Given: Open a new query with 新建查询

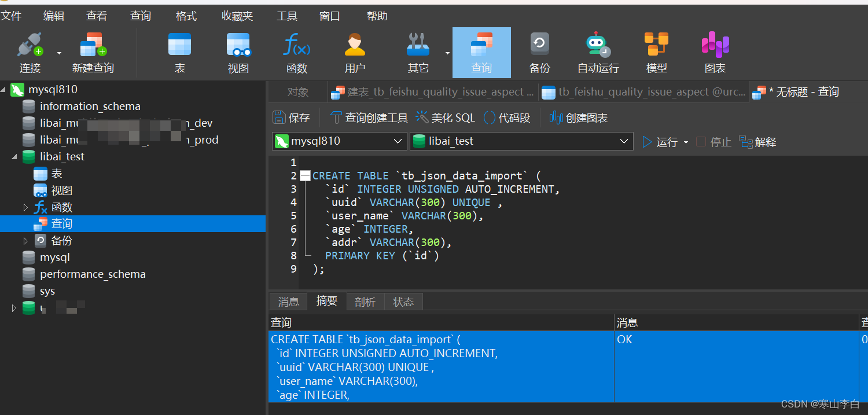Looking at the screenshot, I should 93,52.
